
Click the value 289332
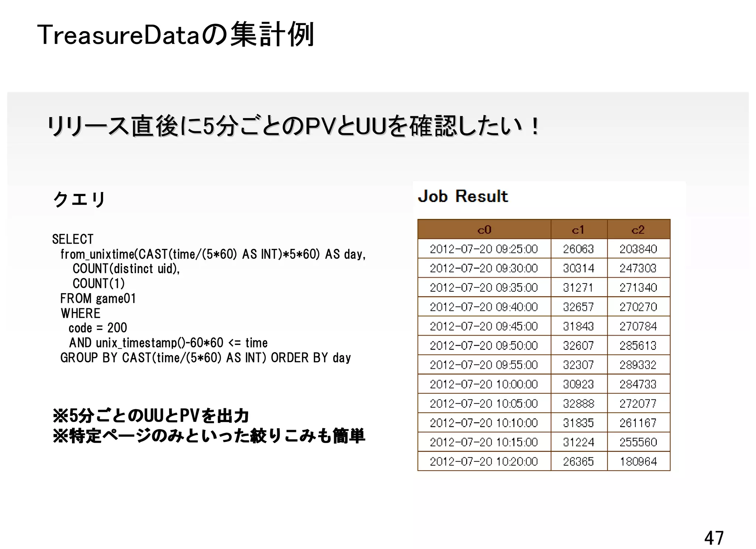(638, 365)
